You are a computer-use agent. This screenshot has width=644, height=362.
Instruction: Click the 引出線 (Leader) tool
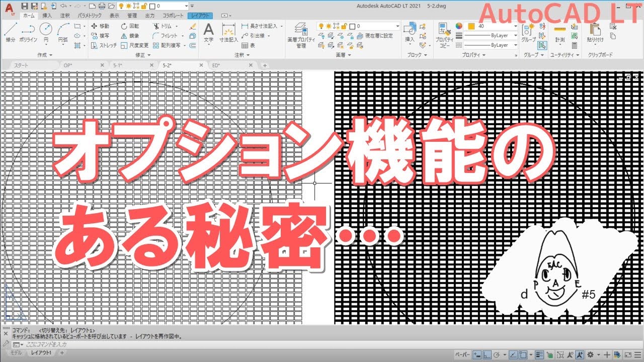click(x=255, y=36)
